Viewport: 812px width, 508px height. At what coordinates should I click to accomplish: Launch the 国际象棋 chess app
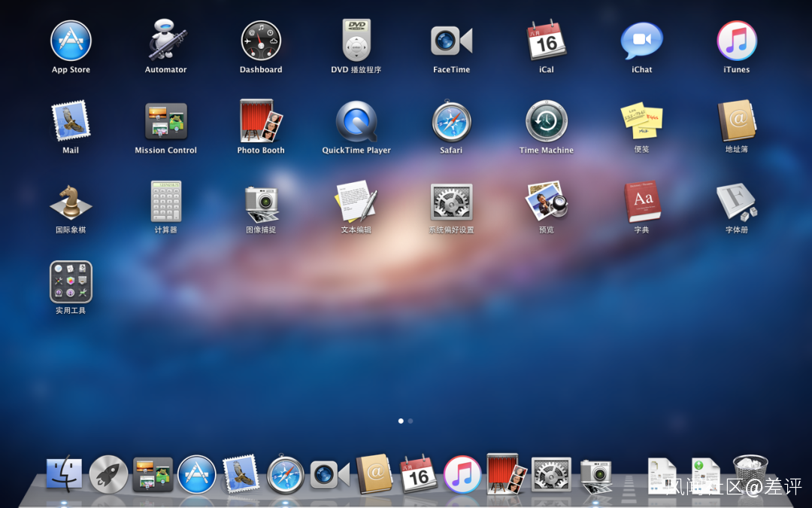(71, 202)
